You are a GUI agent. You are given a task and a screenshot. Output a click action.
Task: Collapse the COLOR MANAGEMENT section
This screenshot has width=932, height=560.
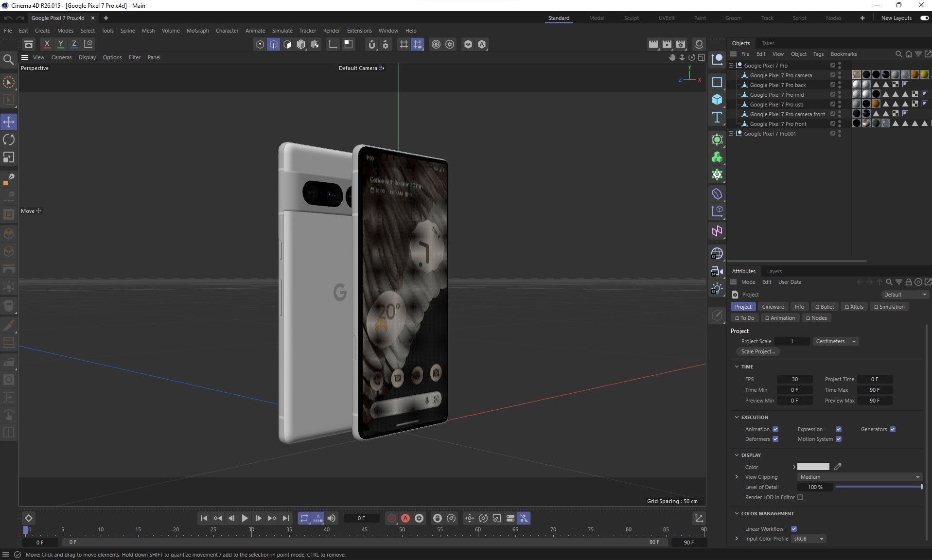pyautogui.click(x=737, y=513)
